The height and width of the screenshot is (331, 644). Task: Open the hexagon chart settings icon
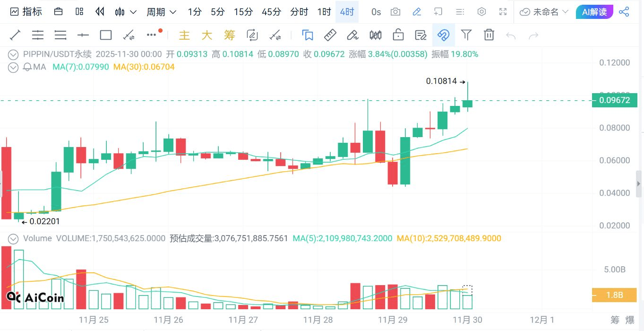coord(481,12)
